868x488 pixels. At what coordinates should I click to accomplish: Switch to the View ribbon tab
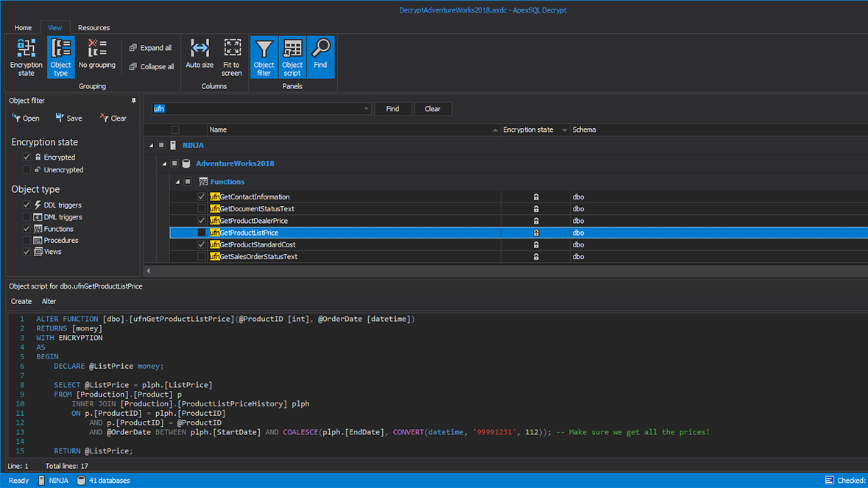[54, 28]
